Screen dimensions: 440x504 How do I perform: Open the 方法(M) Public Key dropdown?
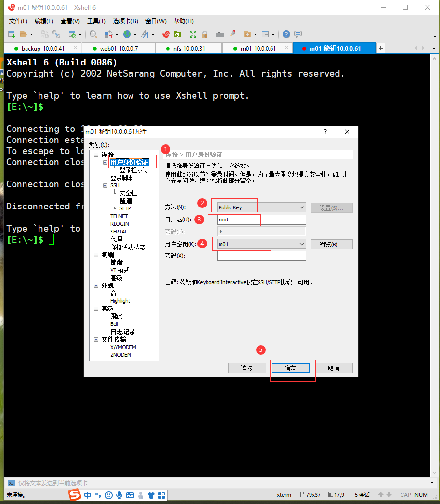click(x=301, y=207)
